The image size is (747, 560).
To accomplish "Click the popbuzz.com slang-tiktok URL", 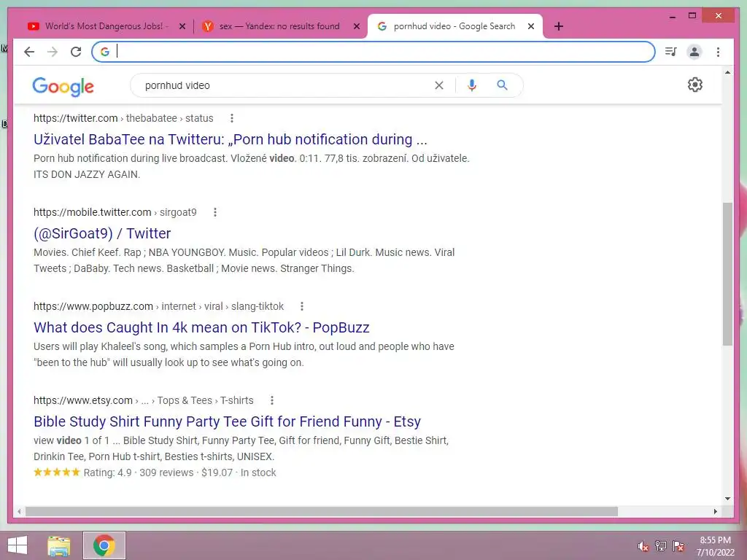I will coord(158,306).
